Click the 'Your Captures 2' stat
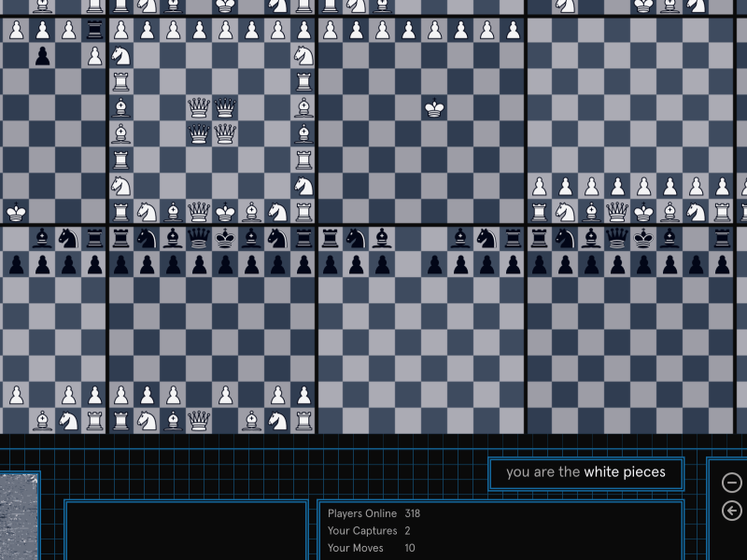The image size is (747, 560). [x=369, y=530]
